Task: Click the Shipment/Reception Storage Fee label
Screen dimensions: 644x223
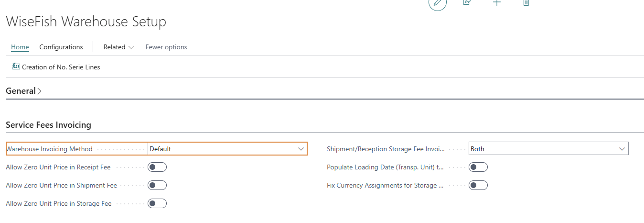Action: 386,149
